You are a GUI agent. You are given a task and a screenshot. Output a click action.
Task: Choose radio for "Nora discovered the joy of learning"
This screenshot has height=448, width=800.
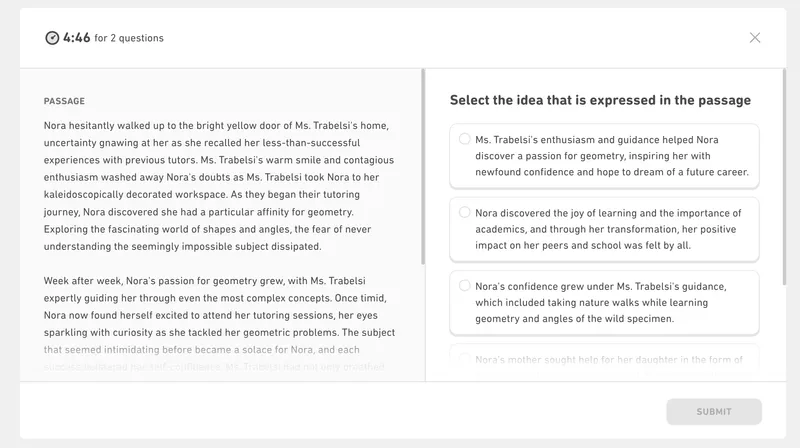click(x=465, y=212)
